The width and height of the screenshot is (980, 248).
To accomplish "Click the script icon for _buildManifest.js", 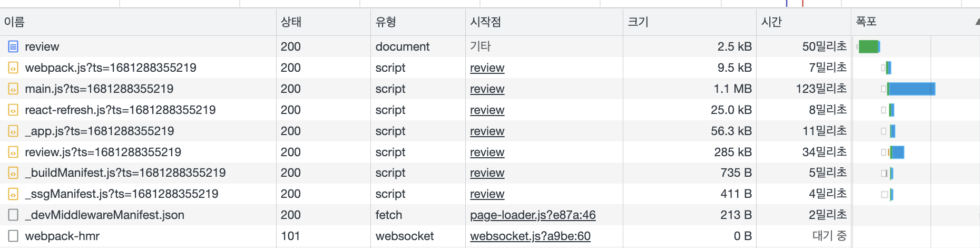I will [13, 173].
